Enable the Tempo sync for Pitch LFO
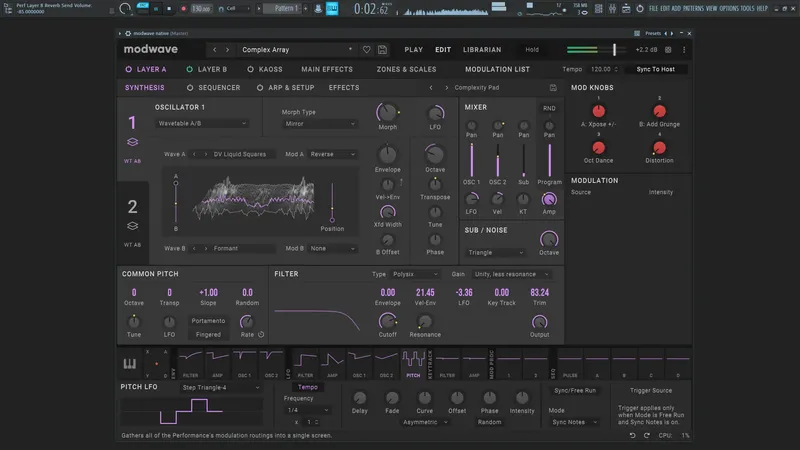The width and height of the screenshot is (800, 450). click(307, 386)
